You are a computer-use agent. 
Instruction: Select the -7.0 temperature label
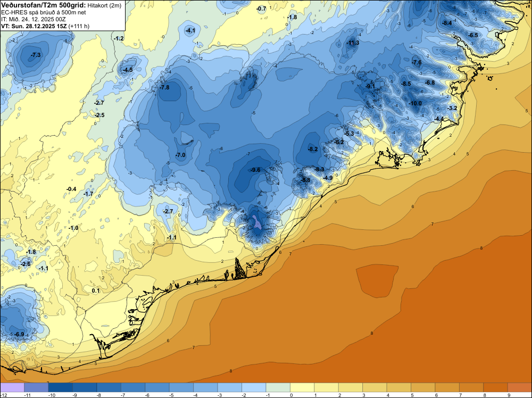pyautogui.click(x=180, y=155)
